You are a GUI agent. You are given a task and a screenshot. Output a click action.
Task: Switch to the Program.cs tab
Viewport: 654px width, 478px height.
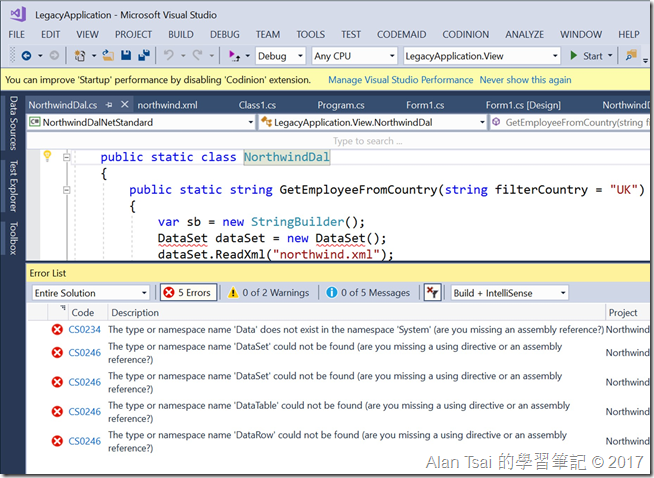click(341, 105)
